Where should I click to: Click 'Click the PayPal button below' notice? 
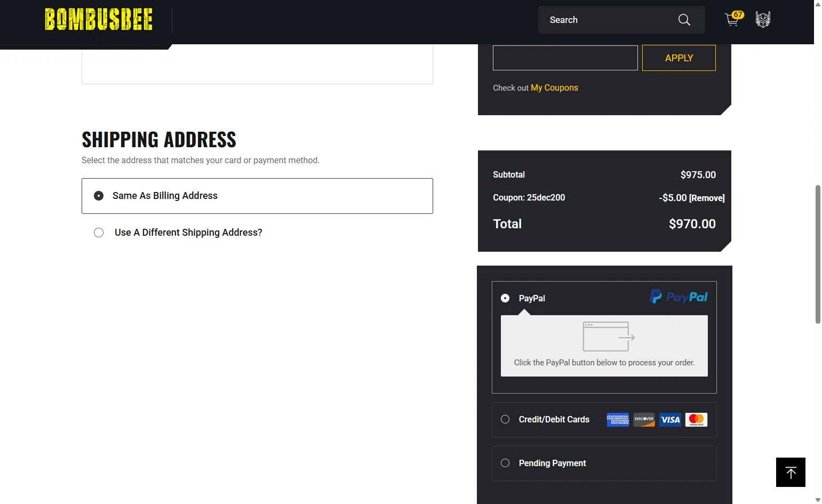tap(604, 363)
